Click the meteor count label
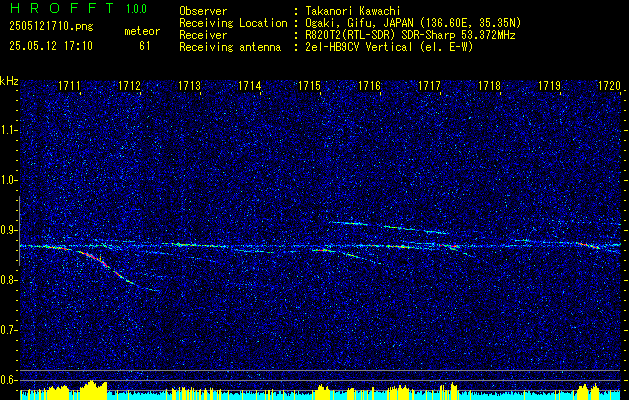 tap(142, 31)
